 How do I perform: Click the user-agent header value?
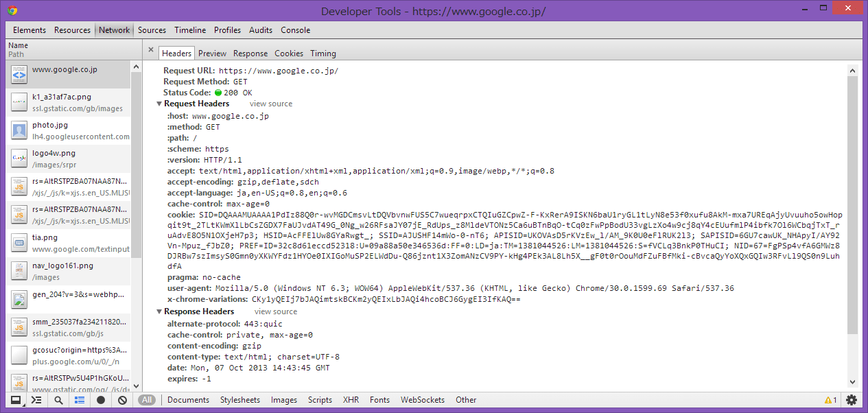[475, 288]
